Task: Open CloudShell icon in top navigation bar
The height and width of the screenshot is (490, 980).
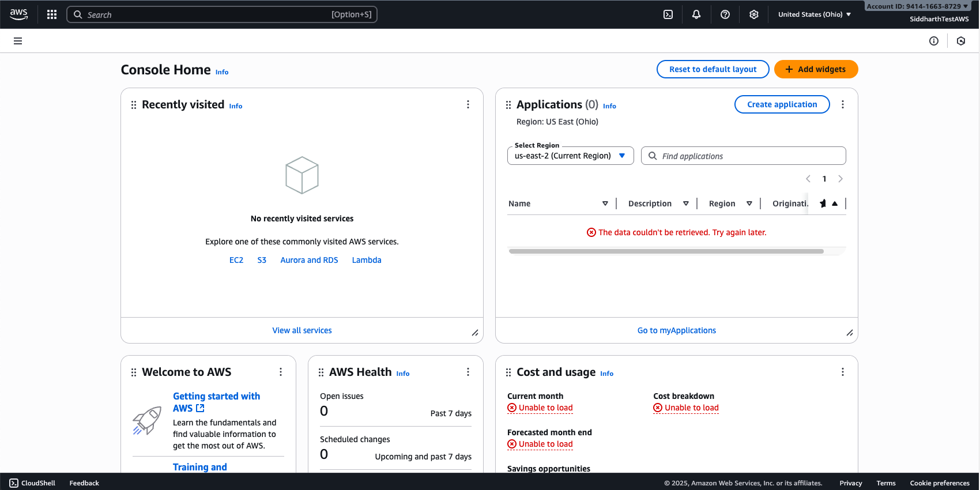Action: click(x=668, y=14)
